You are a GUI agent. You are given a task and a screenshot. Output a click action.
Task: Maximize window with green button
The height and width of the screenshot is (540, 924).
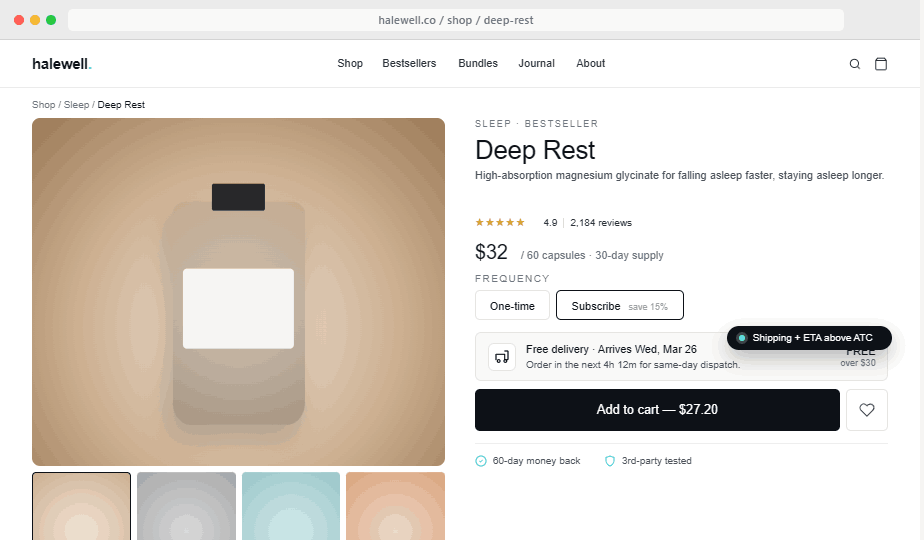click(51, 20)
